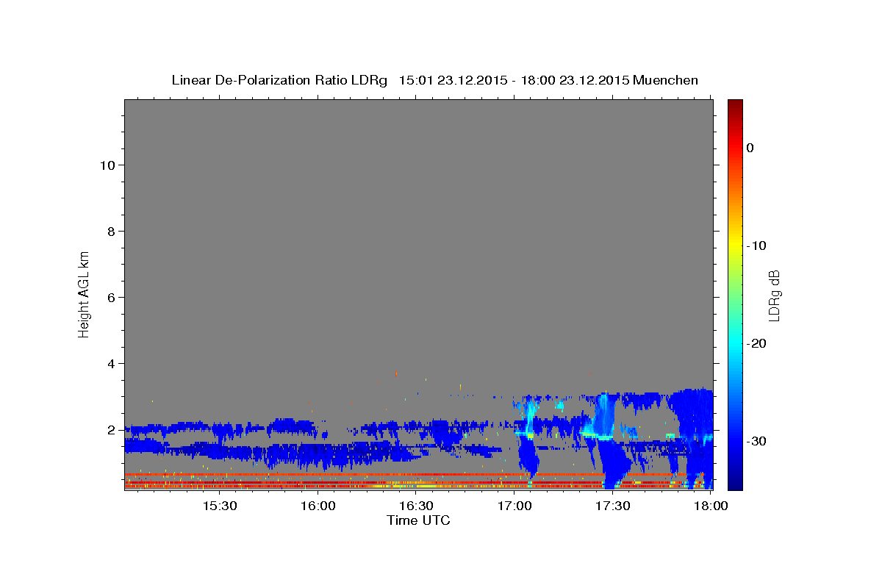Click the colorbar value -20
The image size is (882, 588).
pos(758,343)
